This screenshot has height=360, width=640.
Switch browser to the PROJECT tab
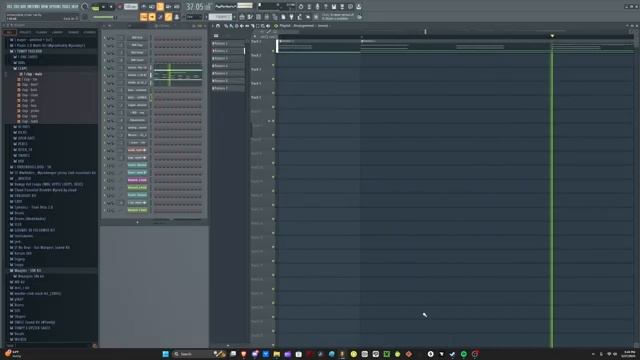coord(25,32)
